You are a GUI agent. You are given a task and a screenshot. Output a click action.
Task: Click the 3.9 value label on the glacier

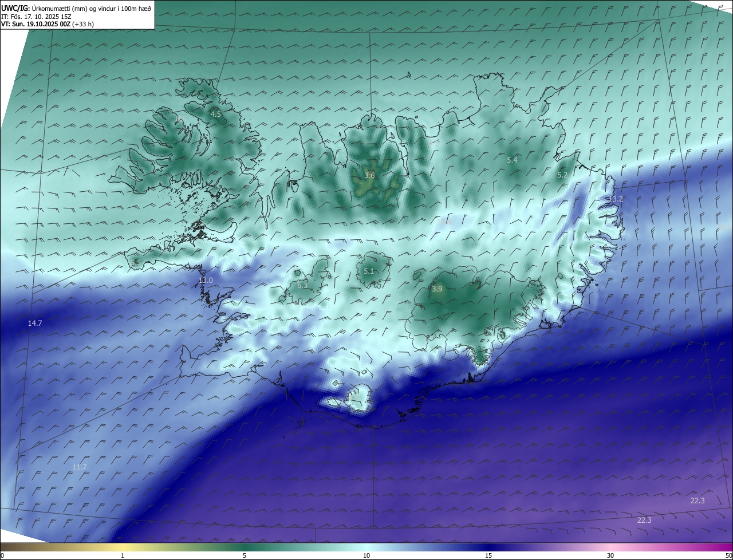click(x=437, y=290)
